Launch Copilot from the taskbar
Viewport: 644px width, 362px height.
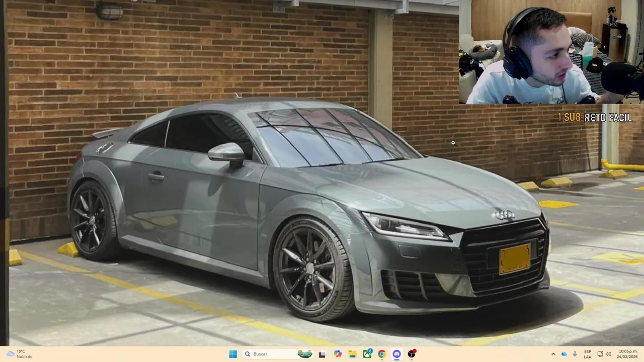coord(338,354)
